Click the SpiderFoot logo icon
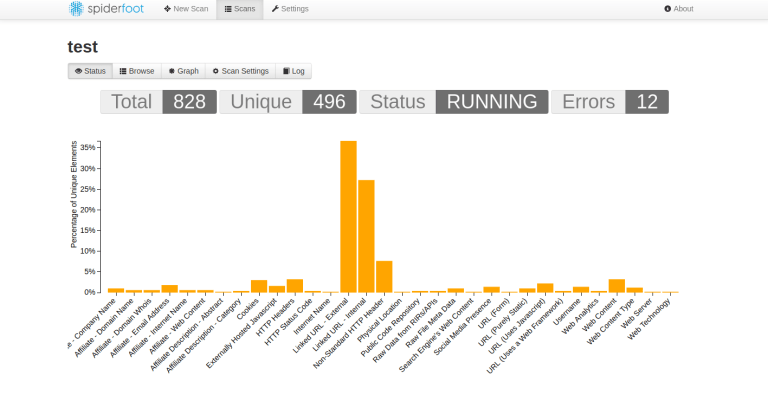This screenshot has width=768, height=395. [x=76, y=8]
